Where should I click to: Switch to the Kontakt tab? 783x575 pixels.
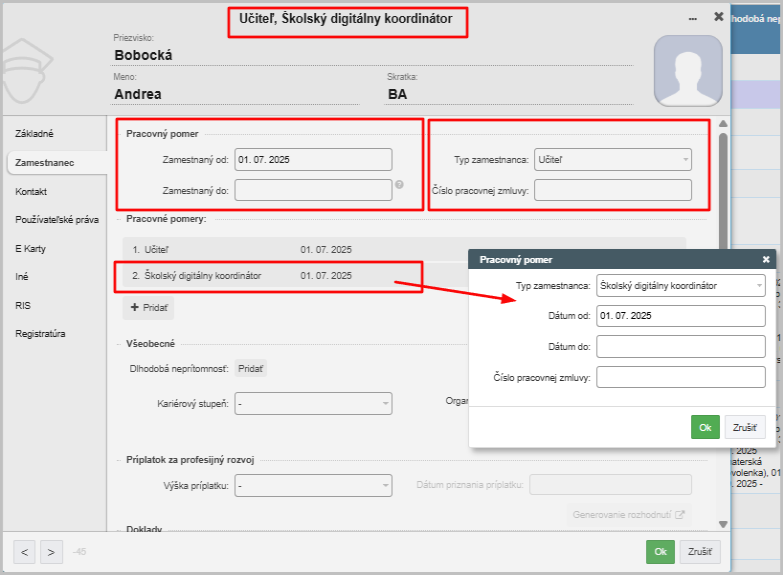(32, 191)
